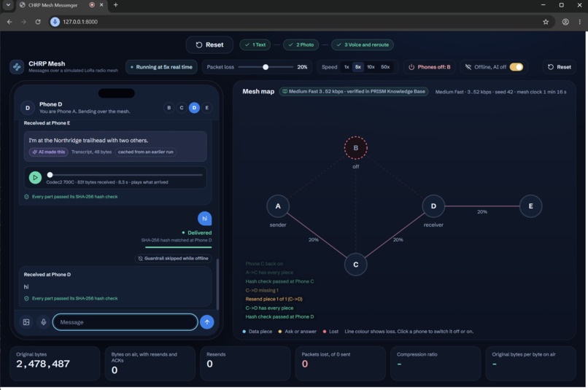The height and width of the screenshot is (390, 588).
Task: Toggle phone node A on mesh map
Action: 278,206
